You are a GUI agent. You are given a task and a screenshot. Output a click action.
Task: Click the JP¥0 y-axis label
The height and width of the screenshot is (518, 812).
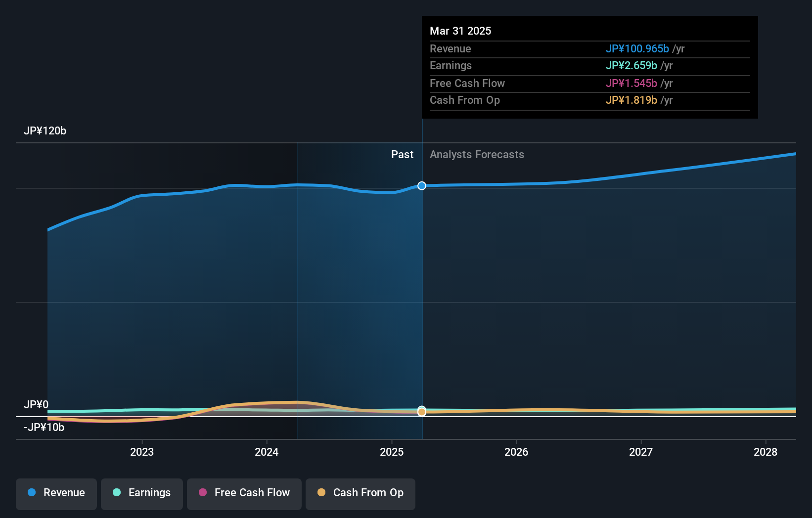click(x=36, y=405)
